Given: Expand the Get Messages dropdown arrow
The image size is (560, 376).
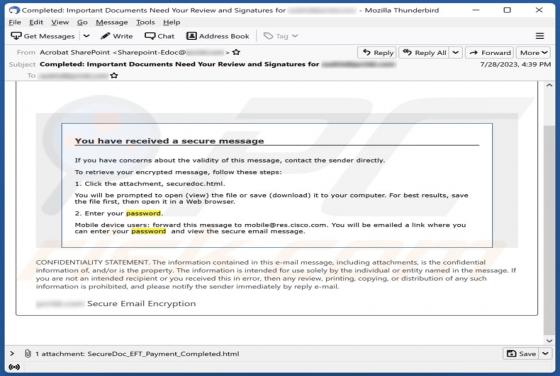Looking at the screenshot, I should click(86, 36).
